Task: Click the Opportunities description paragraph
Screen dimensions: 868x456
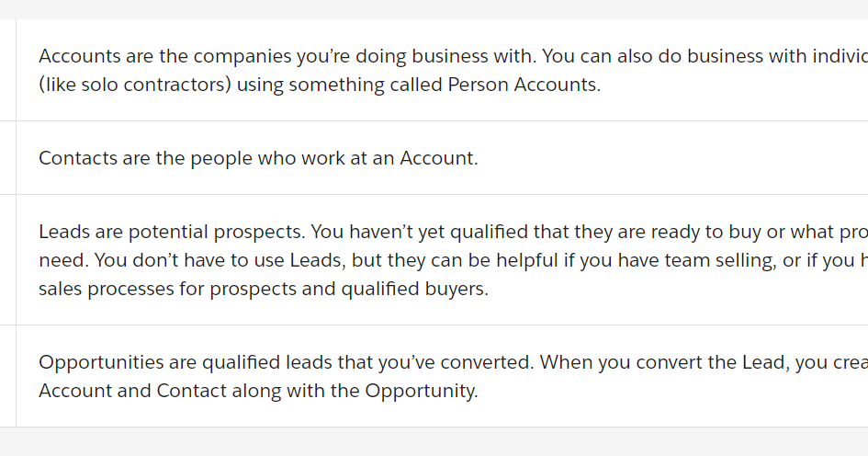Action: tap(454, 377)
